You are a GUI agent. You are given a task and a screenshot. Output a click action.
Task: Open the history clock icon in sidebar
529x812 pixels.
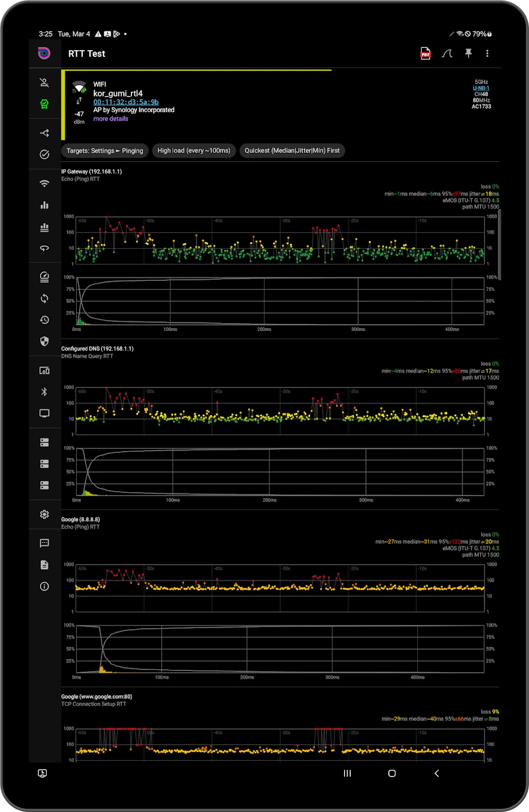click(x=45, y=320)
